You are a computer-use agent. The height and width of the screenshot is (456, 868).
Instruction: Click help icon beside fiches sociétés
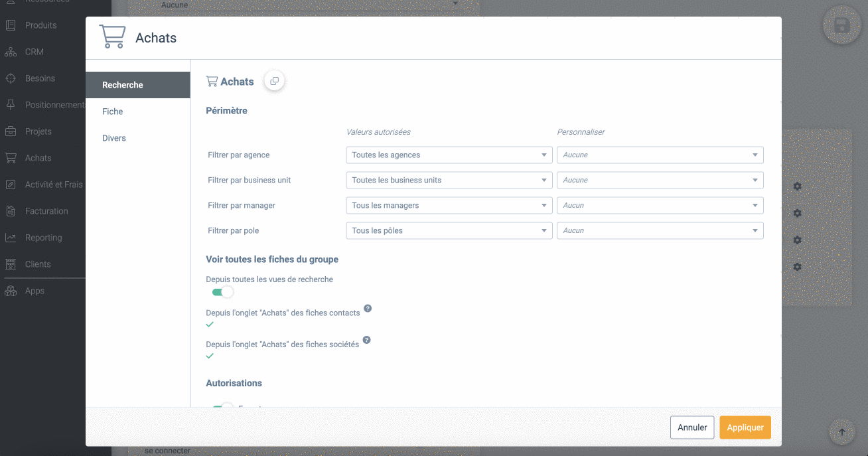pyautogui.click(x=366, y=341)
